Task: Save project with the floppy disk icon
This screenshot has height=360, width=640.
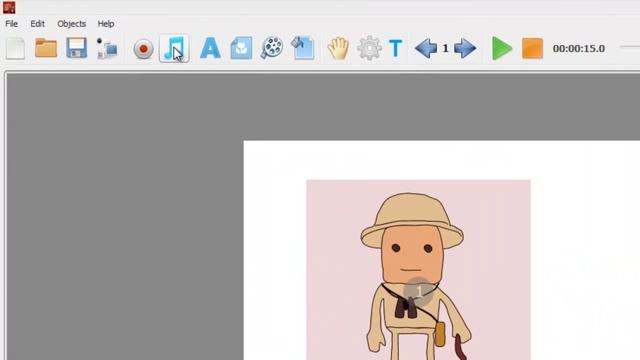Action: [76, 48]
